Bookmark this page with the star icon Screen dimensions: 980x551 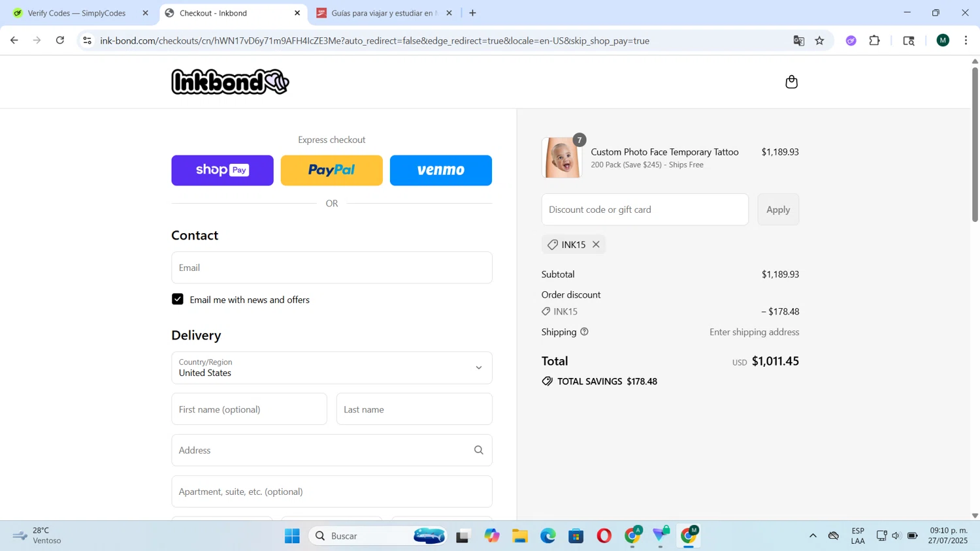pos(819,40)
